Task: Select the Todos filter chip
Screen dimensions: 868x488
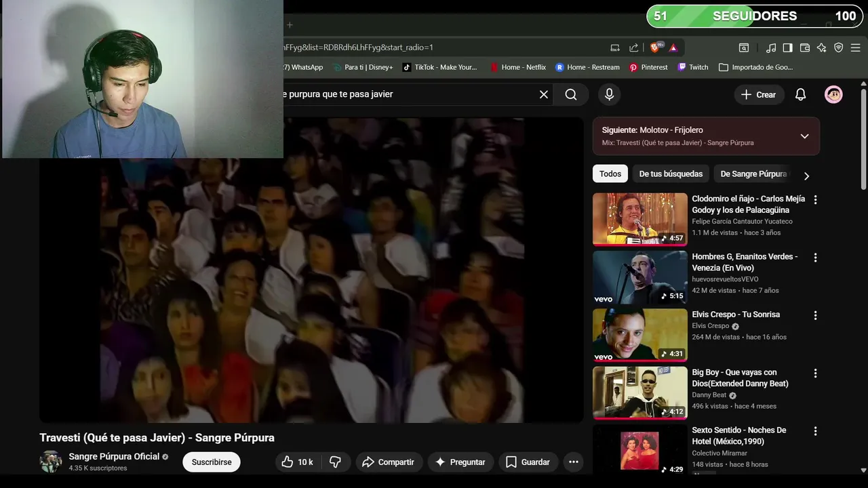Action: point(610,174)
